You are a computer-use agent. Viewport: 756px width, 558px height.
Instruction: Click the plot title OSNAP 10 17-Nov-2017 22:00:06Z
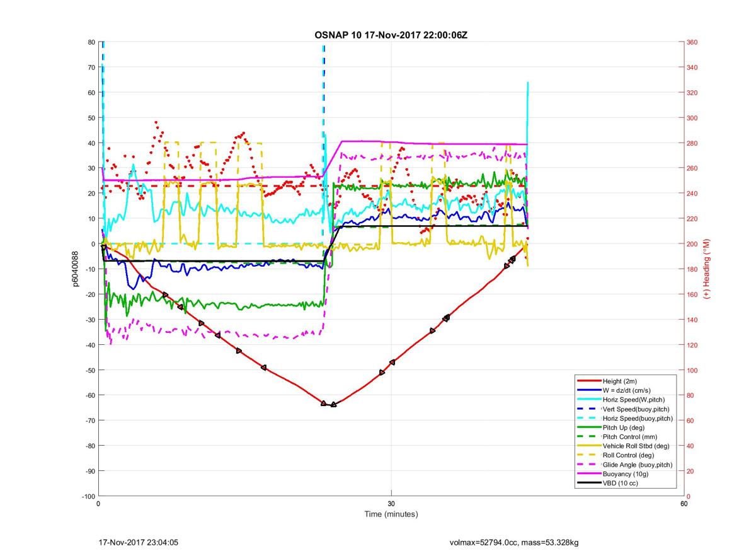[391, 35]
